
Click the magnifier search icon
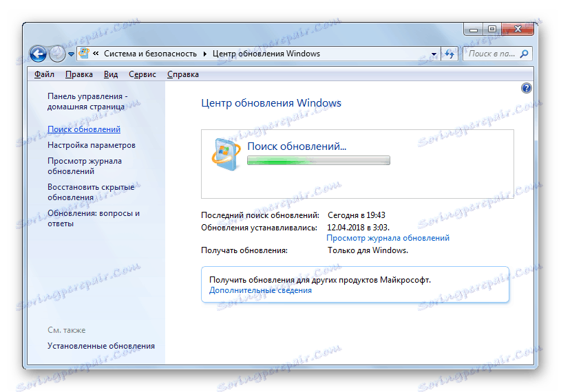tap(524, 54)
